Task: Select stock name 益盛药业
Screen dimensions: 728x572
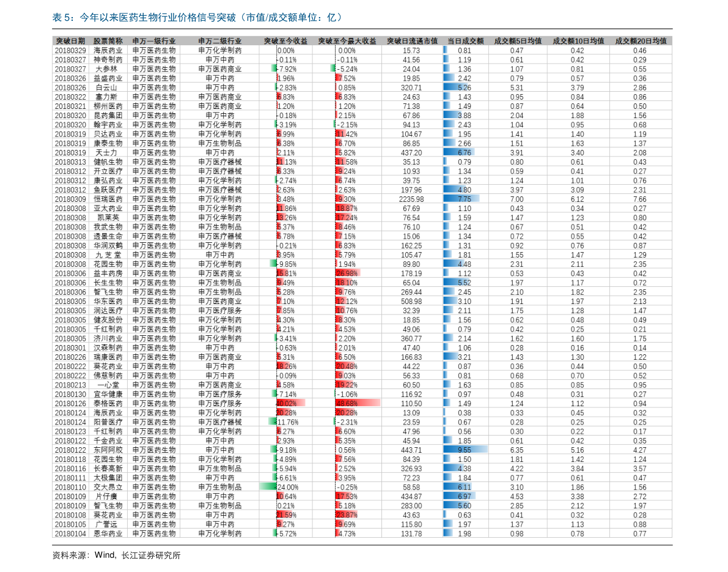Action: (x=108, y=78)
